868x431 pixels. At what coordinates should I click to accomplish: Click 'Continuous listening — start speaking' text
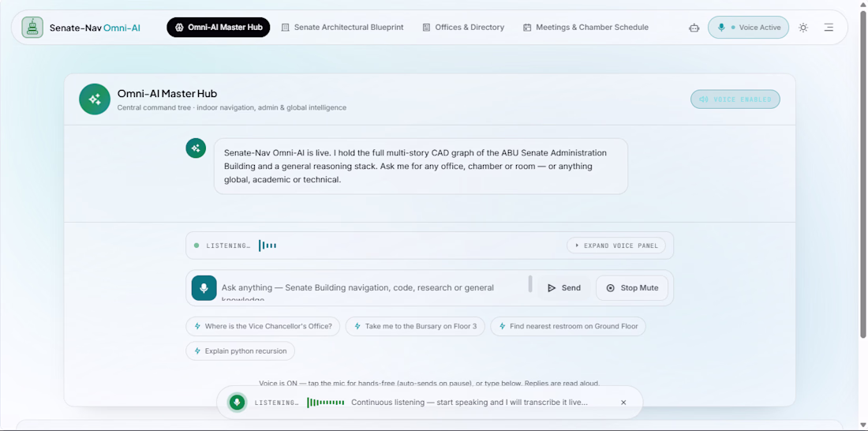[470, 403]
